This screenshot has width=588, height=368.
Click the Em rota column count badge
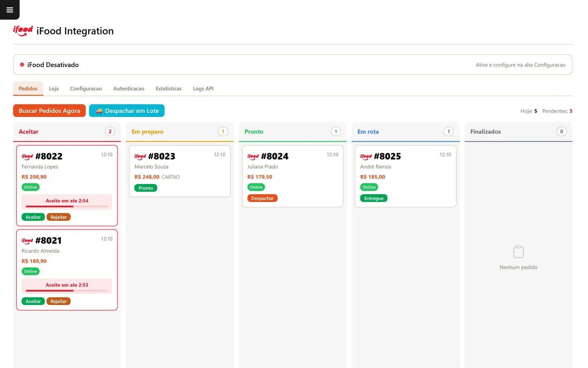449,132
